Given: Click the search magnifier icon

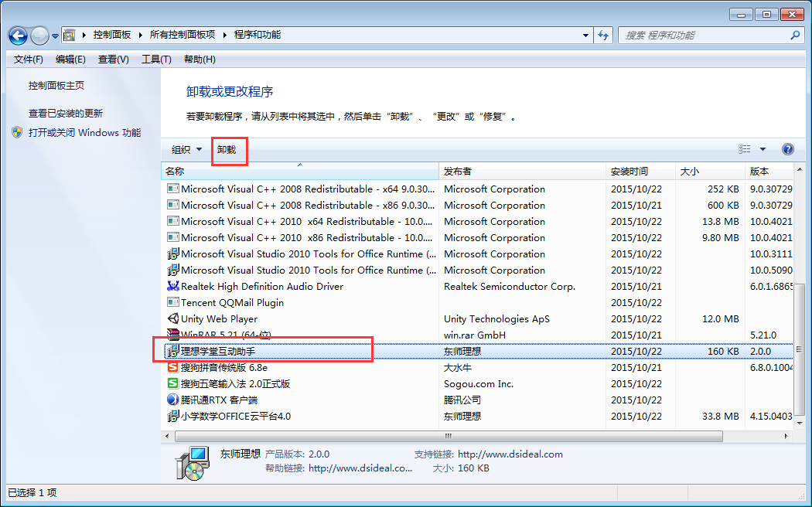Looking at the screenshot, I should [795, 36].
